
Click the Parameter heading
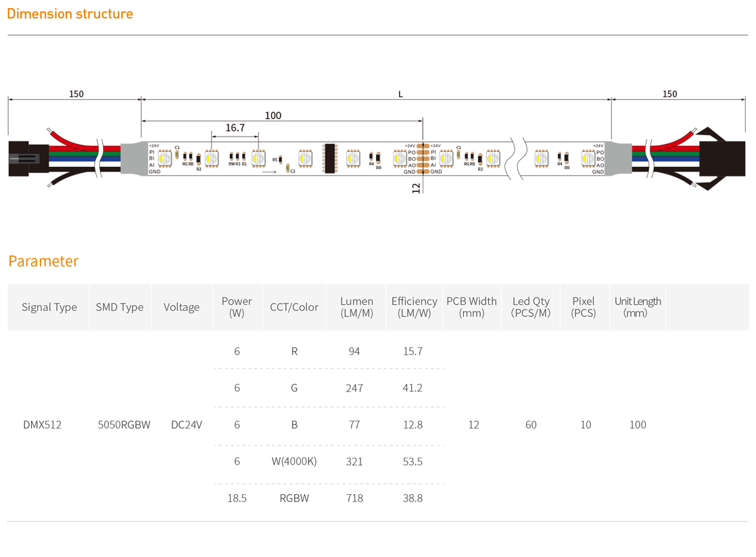point(43,261)
